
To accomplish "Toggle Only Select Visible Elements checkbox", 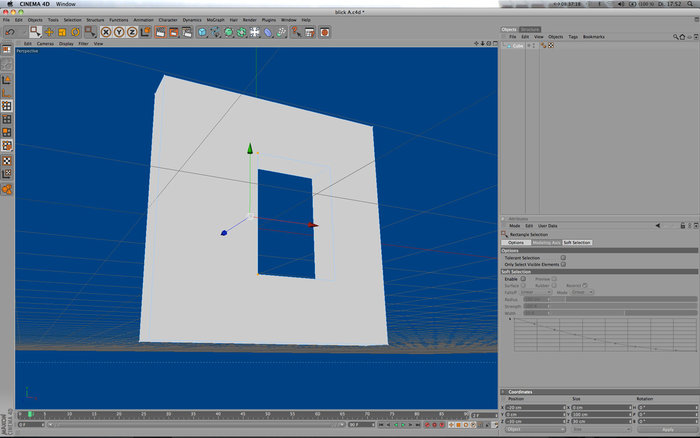I will [x=563, y=264].
